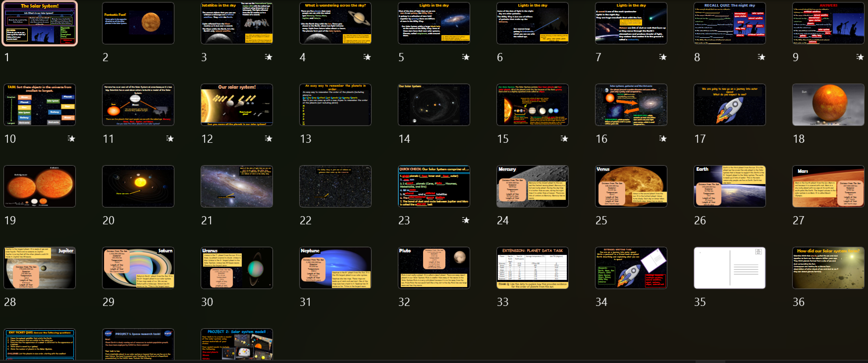Viewport: 868px width, 363px height.
Task: Select the rocket journey slide 17 thumbnail
Action: point(729,105)
